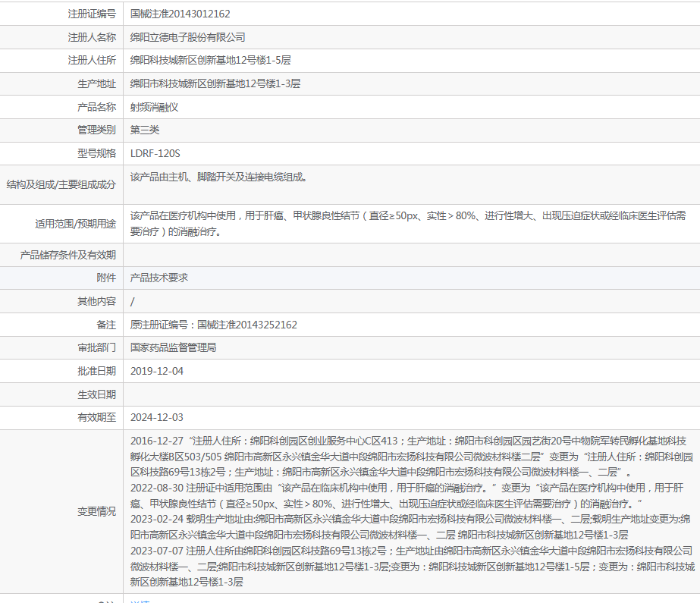
Task: Click product name 射频消融仪
Action: pos(154,107)
